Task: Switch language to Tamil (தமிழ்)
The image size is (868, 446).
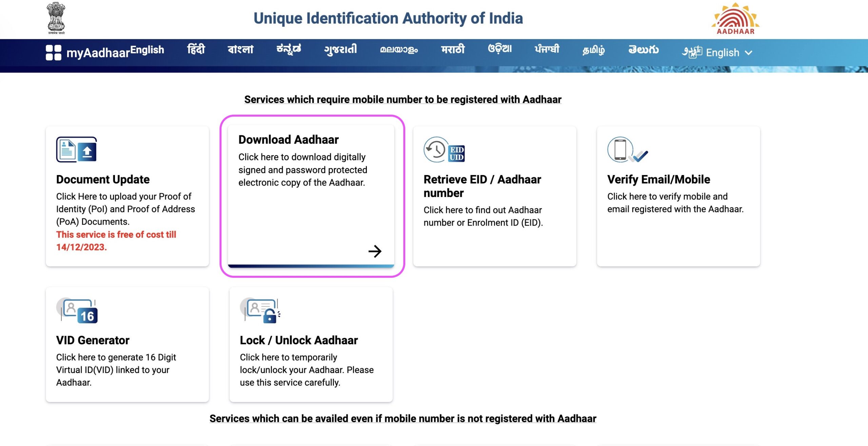Action: (x=593, y=50)
